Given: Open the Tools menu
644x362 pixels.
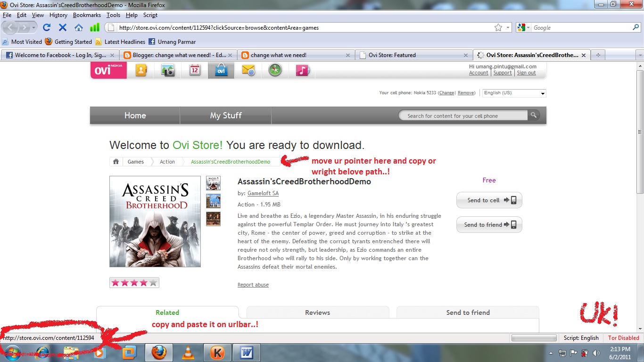Looking at the screenshot, I should [x=113, y=15].
